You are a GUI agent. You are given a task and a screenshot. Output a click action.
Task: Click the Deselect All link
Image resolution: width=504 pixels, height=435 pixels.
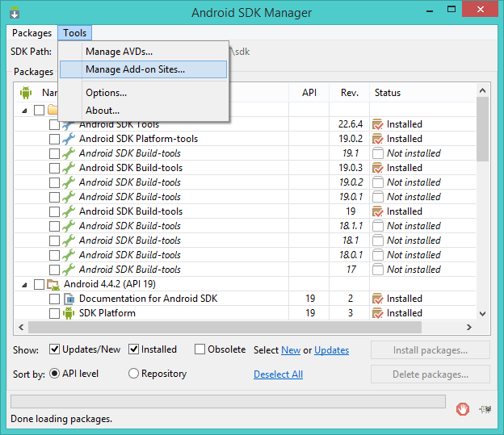[x=279, y=374]
